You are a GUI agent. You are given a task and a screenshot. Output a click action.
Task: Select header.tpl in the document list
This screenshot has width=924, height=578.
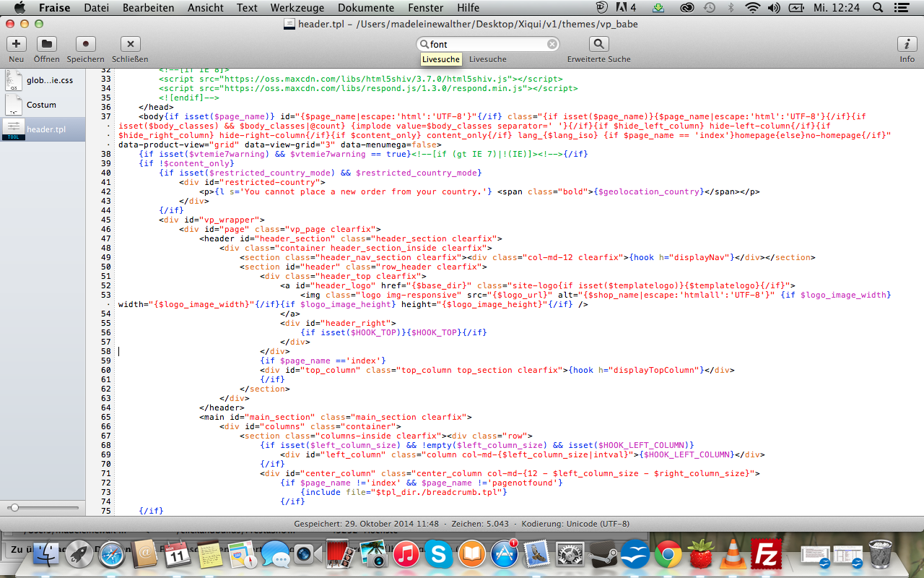(42, 129)
